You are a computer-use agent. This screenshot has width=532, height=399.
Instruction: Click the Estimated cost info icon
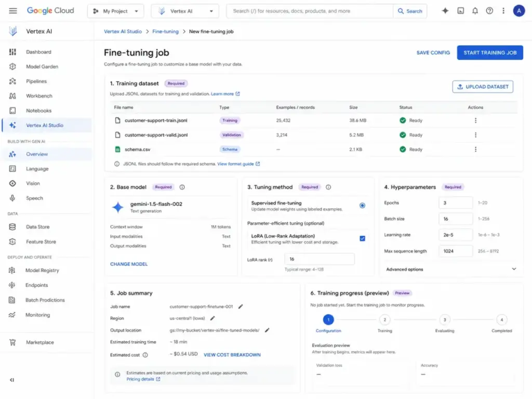click(x=145, y=355)
